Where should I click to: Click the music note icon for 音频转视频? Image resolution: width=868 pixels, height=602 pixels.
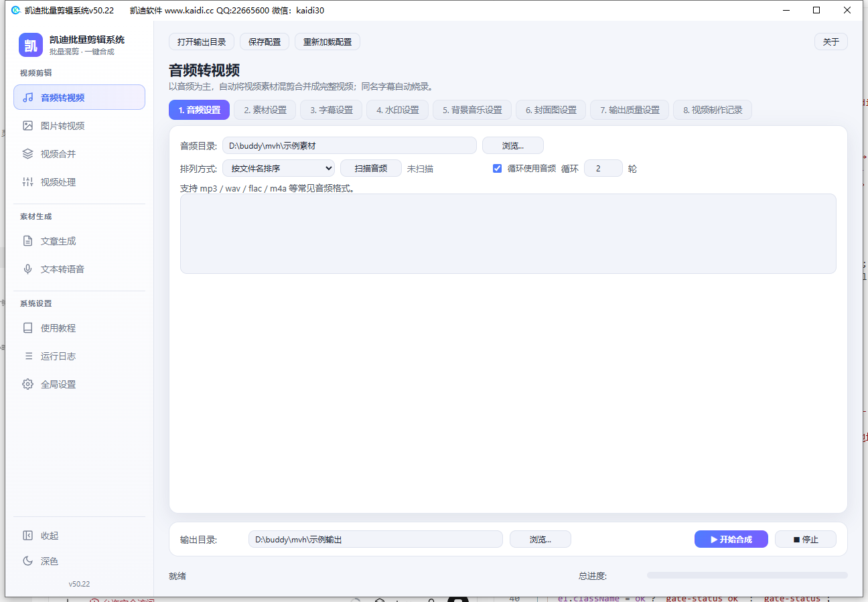point(27,97)
